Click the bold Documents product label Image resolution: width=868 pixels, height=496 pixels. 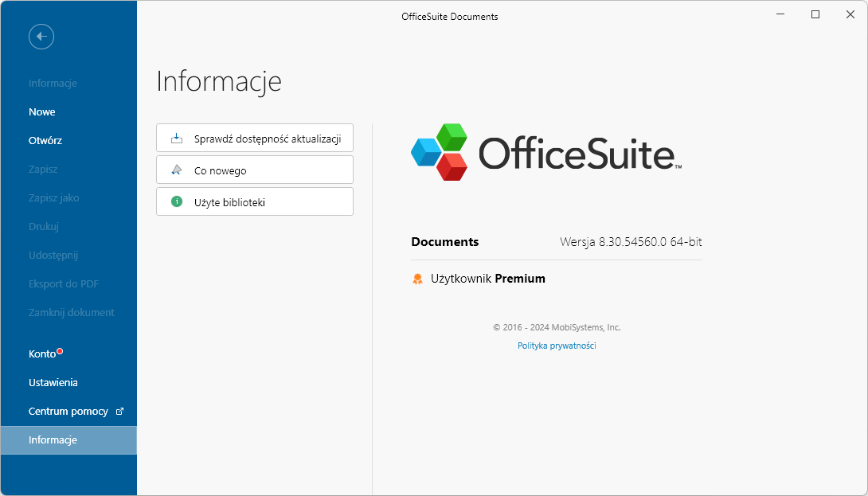pos(445,242)
